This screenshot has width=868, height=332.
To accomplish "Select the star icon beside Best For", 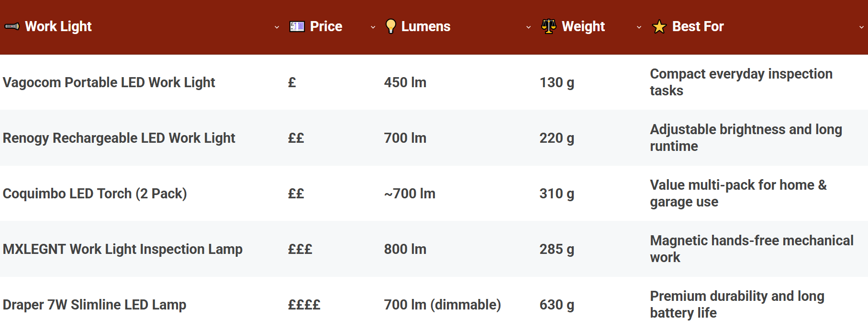I will (x=659, y=27).
